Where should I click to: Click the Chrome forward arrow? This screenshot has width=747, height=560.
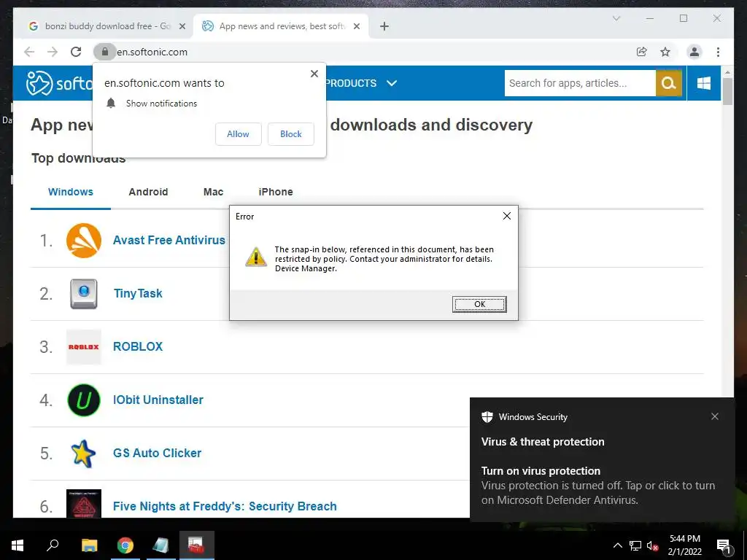point(53,52)
